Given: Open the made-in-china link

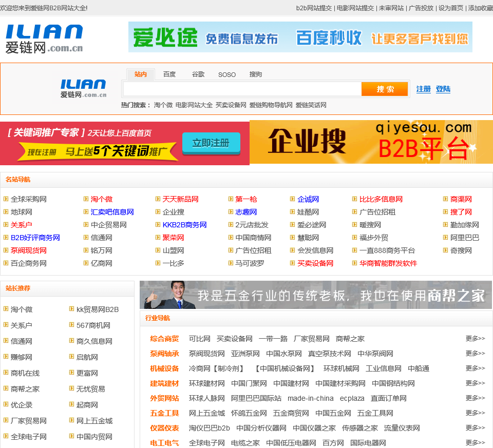Looking at the screenshot, I should [x=311, y=398].
